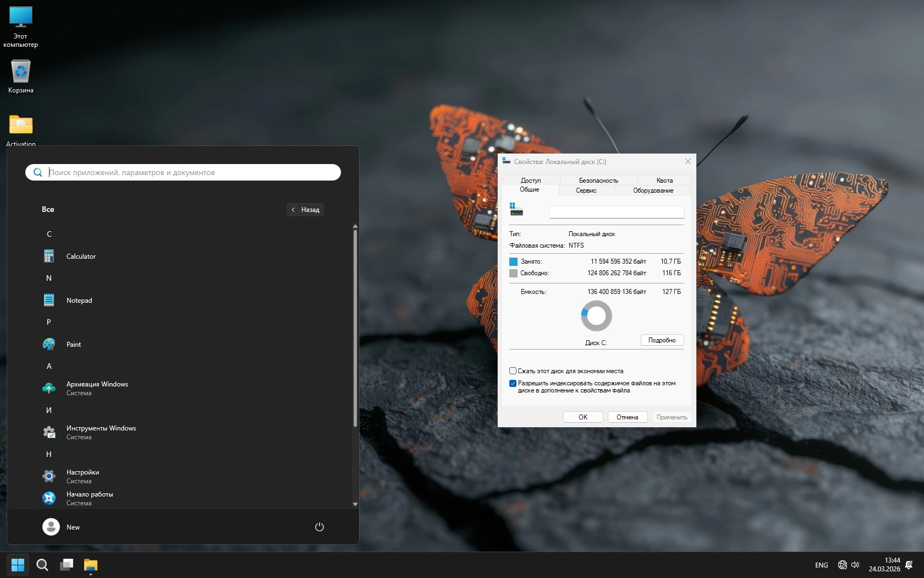Launch Notepad from its icon
The image size is (924, 578).
49,300
